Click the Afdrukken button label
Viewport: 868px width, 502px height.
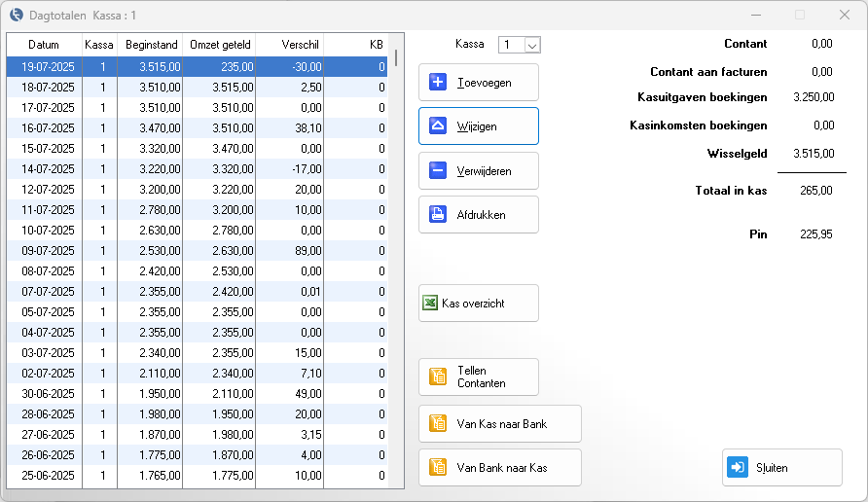tap(481, 215)
